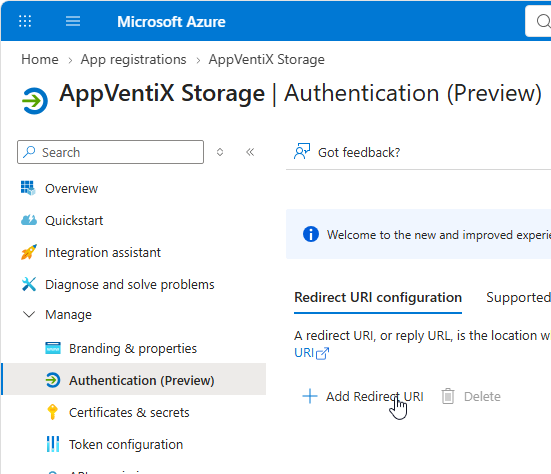This screenshot has width=551, height=474.
Task: Click the Integration assistant rocket icon
Action: click(29, 252)
